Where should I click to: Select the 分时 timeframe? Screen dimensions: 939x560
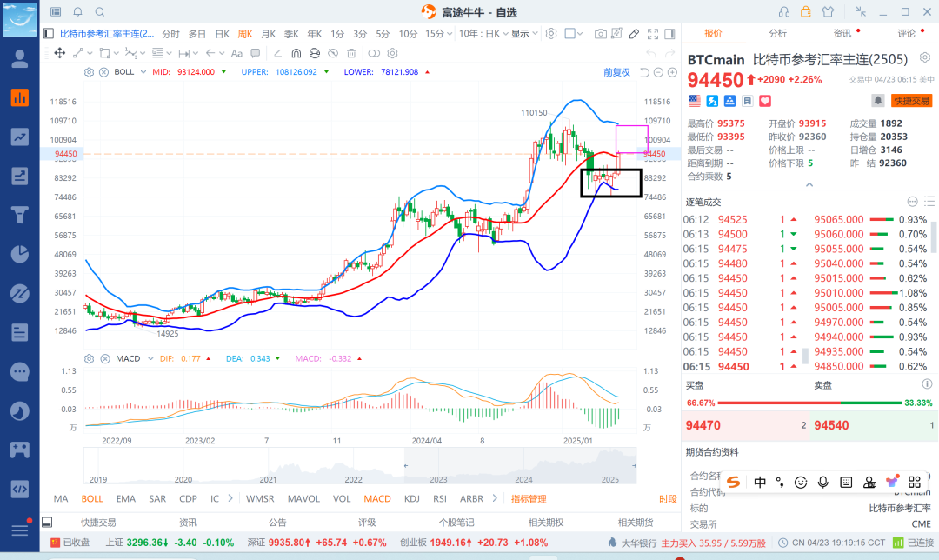click(x=170, y=34)
